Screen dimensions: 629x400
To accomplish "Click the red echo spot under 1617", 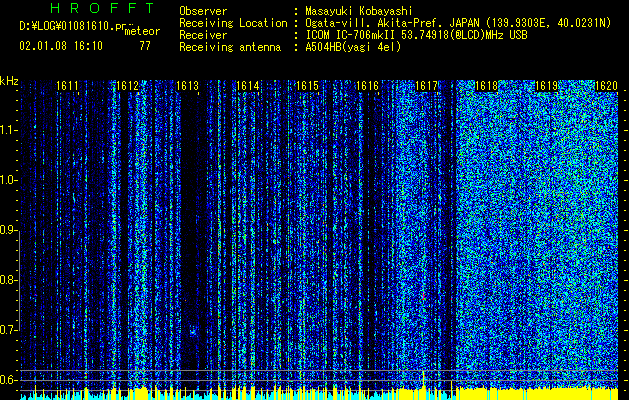I will 423,296.
